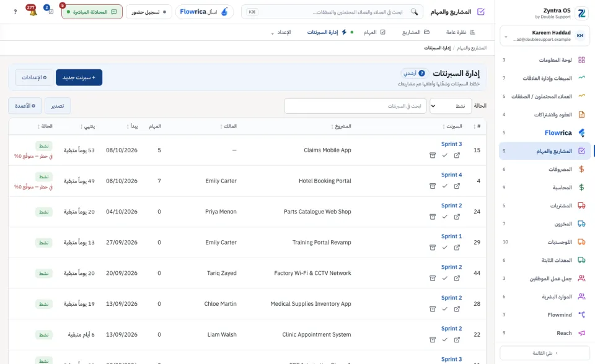Click the help question mark icon
The image size is (595, 364).
[x=15, y=12]
